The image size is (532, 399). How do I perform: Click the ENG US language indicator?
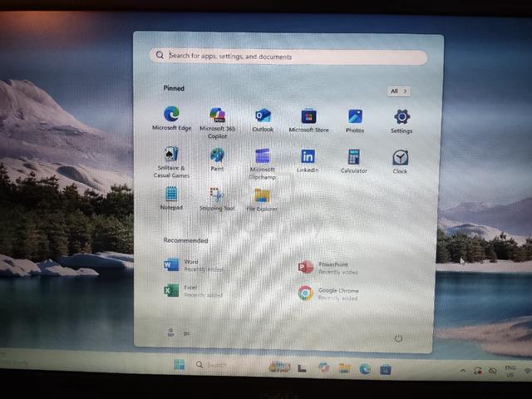click(510, 372)
